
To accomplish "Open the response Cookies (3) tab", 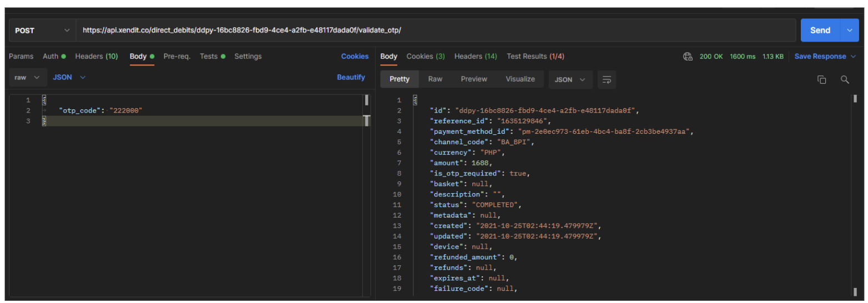I will pos(426,56).
